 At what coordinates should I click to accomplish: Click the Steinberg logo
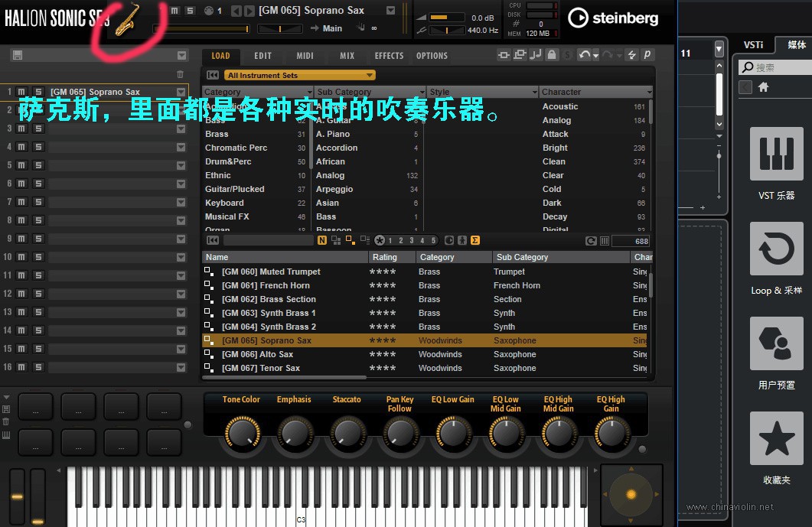click(x=613, y=18)
